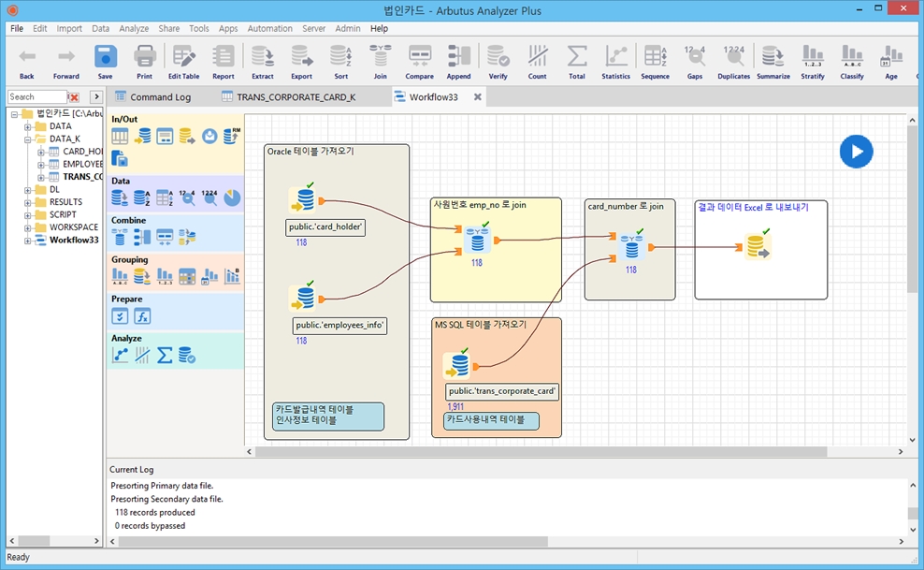The image size is (924, 570).
Task: Close the Workflow33 tab
Action: [x=478, y=96]
